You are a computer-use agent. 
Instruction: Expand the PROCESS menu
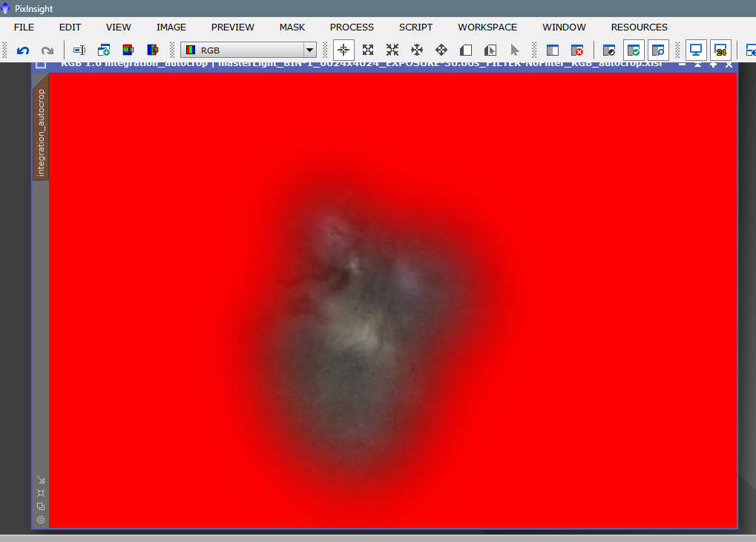pyautogui.click(x=352, y=27)
